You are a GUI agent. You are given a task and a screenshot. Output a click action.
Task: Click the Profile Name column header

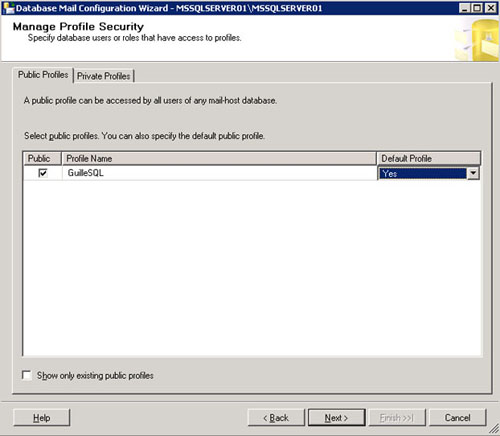219,158
